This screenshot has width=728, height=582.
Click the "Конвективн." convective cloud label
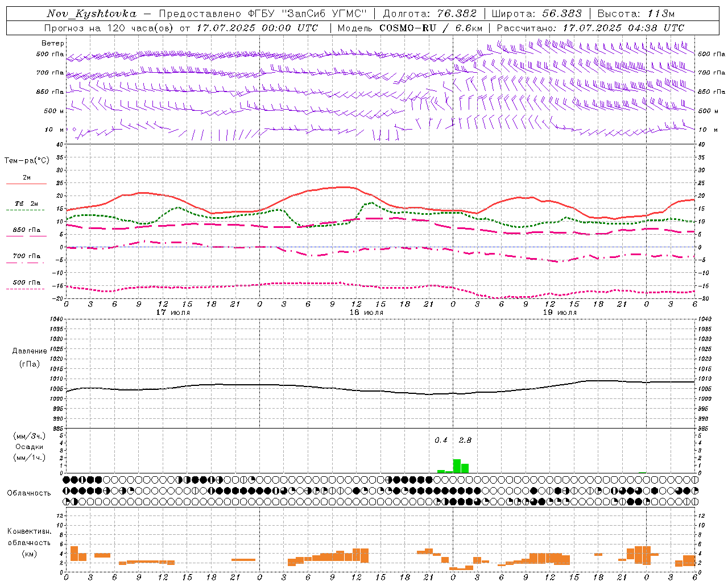pos(29,531)
